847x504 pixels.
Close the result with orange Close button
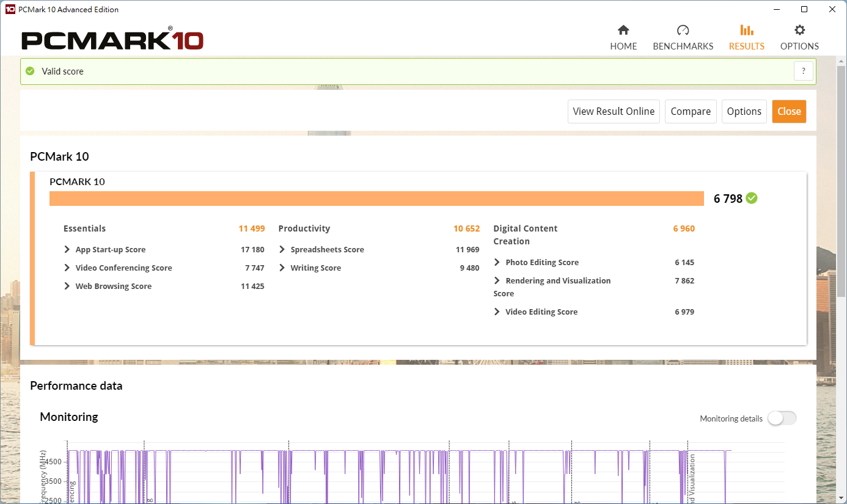click(789, 111)
